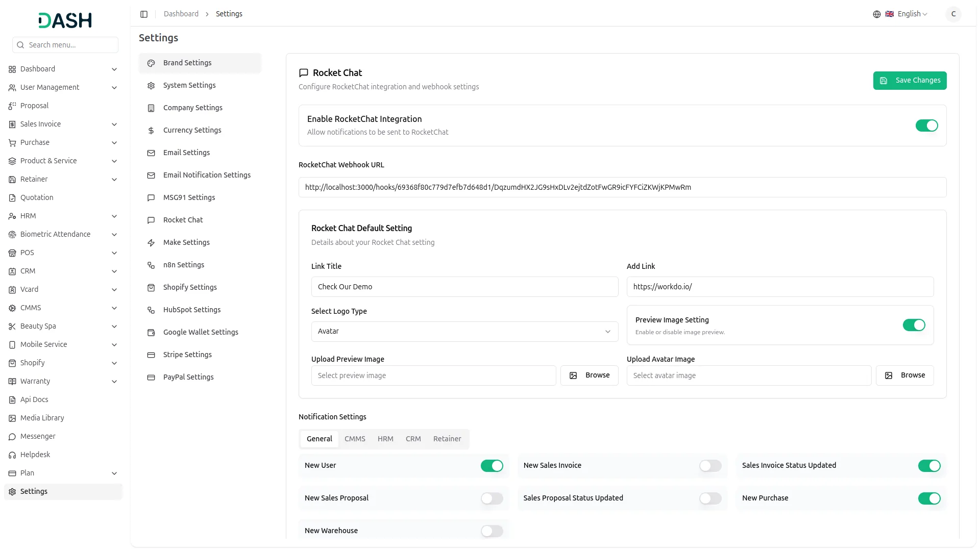The width and height of the screenshot is (980, 551).
Task: Click the Make Settings lightning icon
Action: click(x=151, y=243)
